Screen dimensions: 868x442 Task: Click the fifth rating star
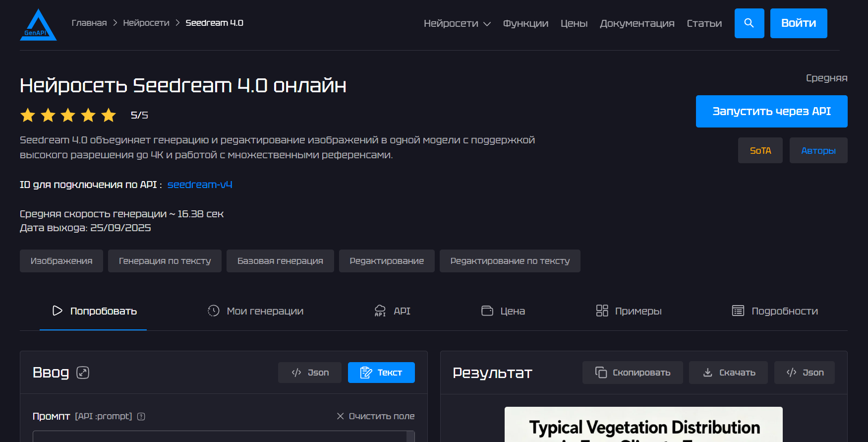[109, 115]
